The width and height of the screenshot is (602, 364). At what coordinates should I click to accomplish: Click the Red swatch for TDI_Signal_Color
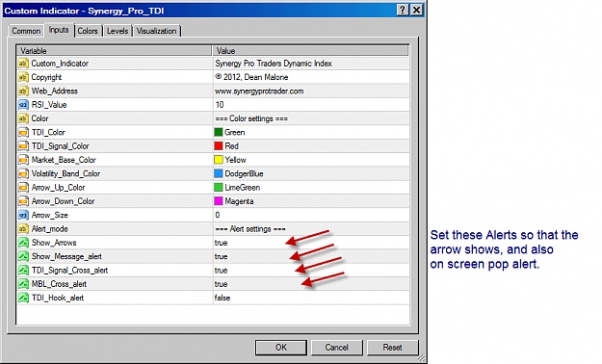point(219,146)
